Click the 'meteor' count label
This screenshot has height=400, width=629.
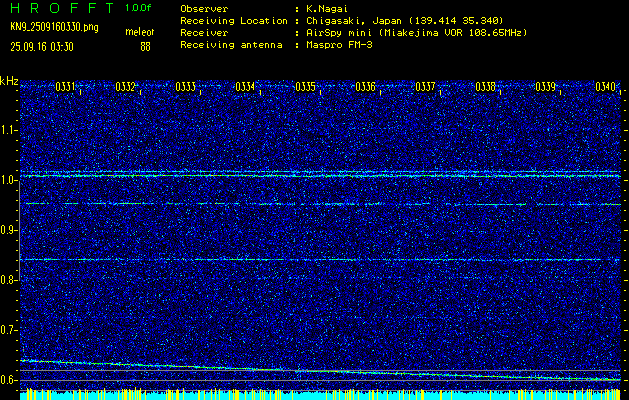[140, 32]
